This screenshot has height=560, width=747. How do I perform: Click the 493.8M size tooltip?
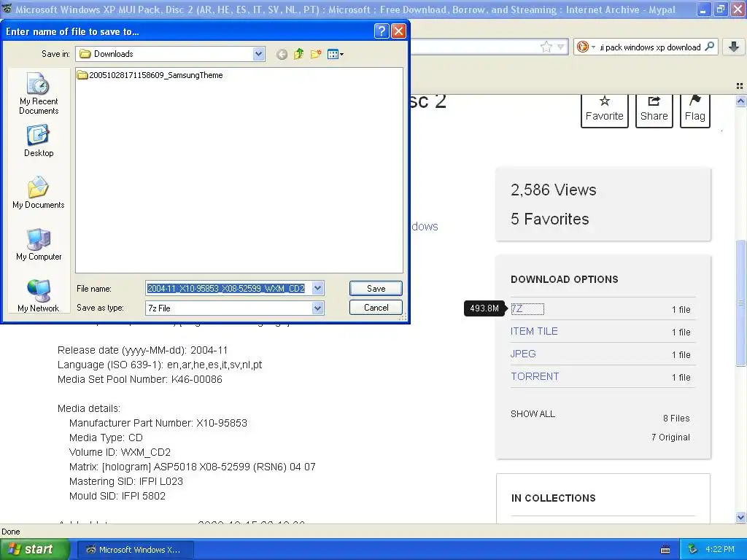tap(484, 308)
